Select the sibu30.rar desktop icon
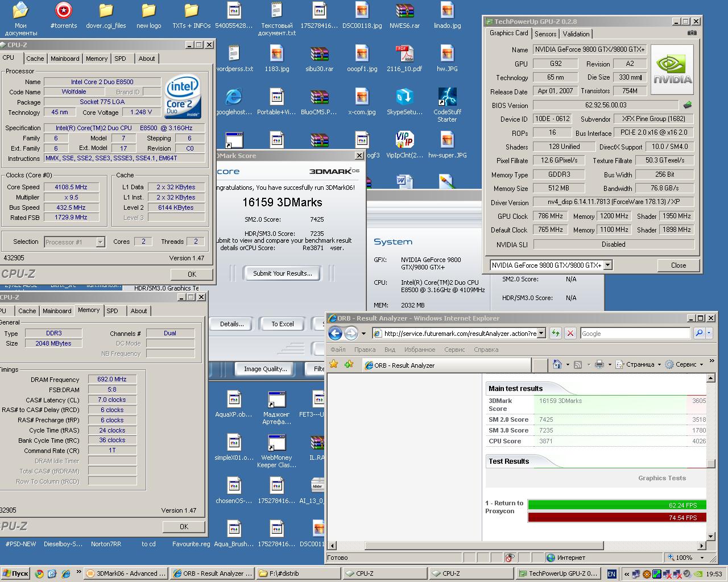The width and height of the screenshot is (728, 582). pyautogui.click(x=320, y=59)
